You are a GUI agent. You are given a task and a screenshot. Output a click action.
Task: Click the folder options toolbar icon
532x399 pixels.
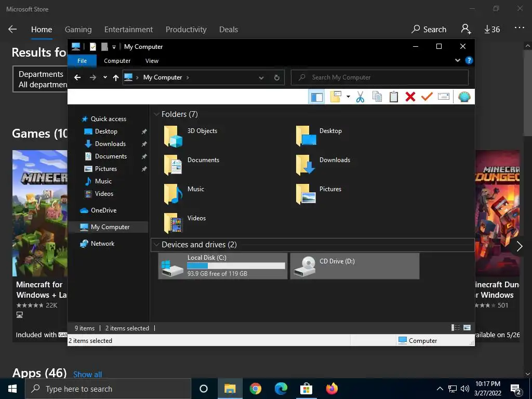pos(336,97)
